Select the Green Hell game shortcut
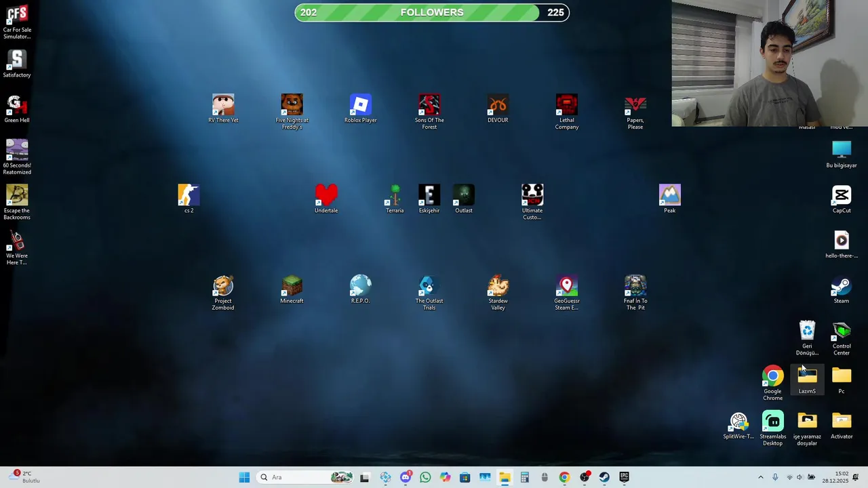The width and height of the screenshot is (868, 488). pyautogui.click(x=17, y=109)
